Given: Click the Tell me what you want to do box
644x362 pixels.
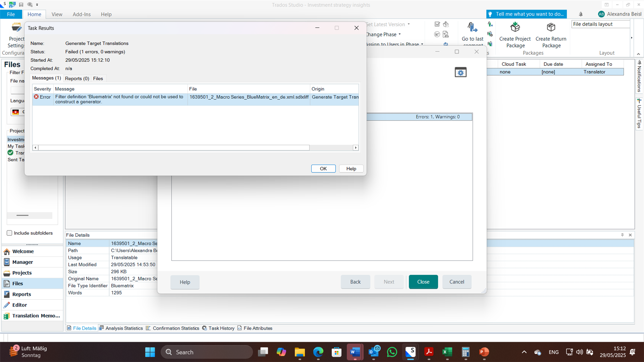Looking at the screenshot, I should point(526,14).
